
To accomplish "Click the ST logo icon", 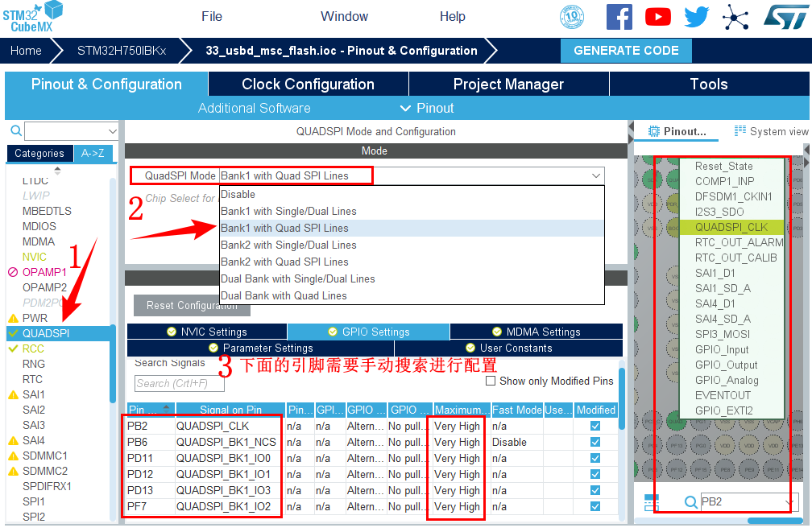I will pos(780,17).
